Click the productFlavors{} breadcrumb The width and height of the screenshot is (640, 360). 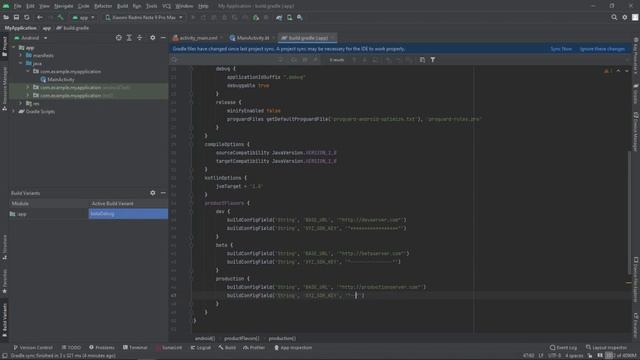(x=242, y=338)
